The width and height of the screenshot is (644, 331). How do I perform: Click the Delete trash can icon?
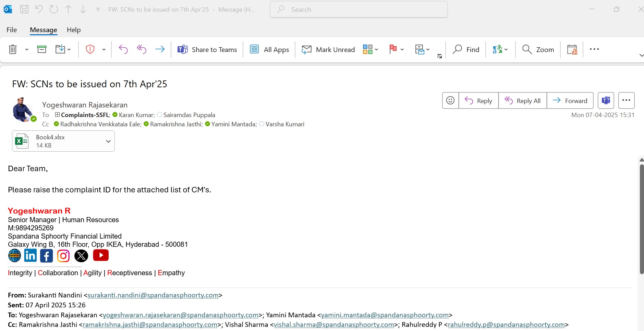click(x=13, y=50)
